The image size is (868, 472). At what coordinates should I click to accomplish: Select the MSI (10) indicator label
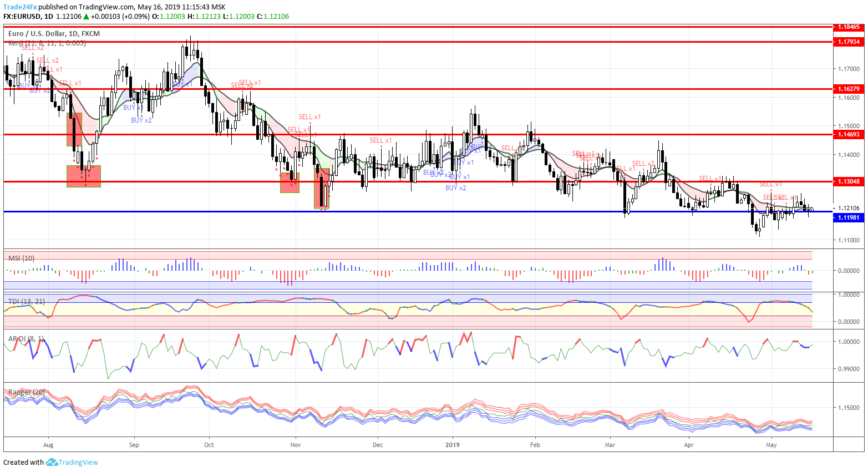coord(21,258)
